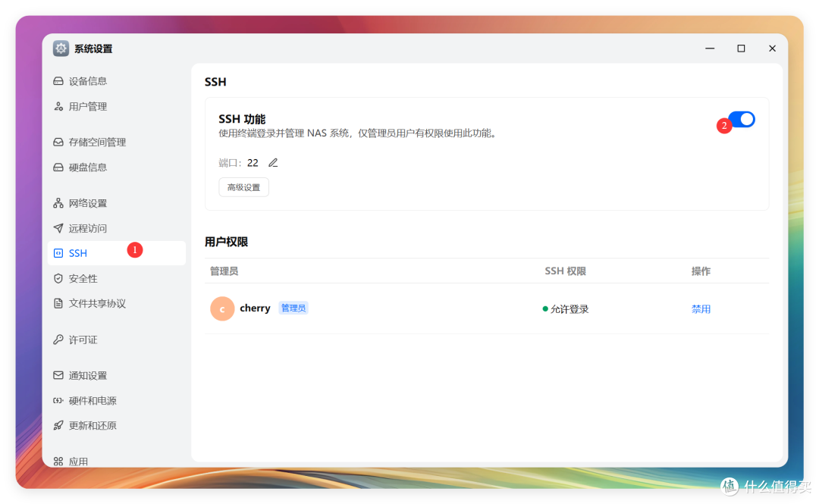
Task: Click the 更新和还原 rocket icon
Action: tap(58, 426)
